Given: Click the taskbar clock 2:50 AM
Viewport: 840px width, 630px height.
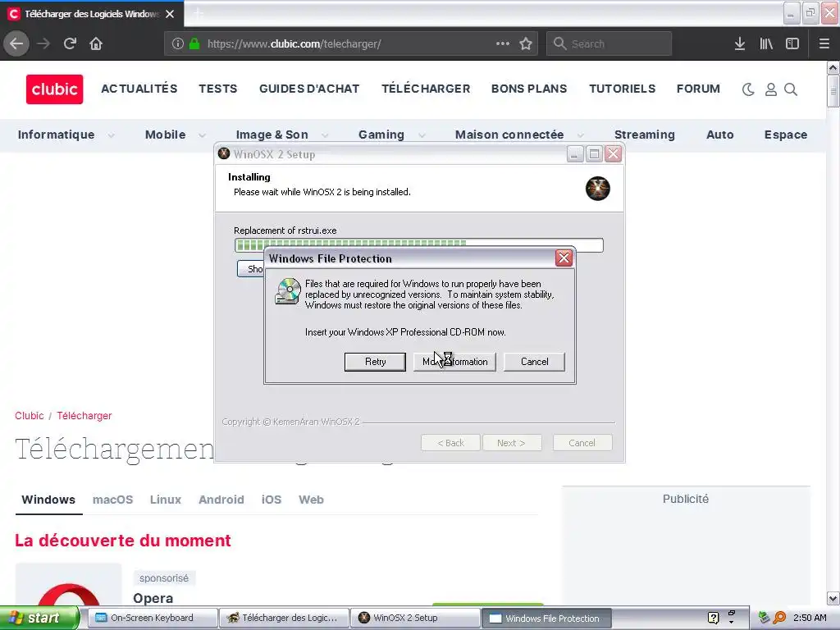Looking at the screenshot, I should [x=810, y=618].
